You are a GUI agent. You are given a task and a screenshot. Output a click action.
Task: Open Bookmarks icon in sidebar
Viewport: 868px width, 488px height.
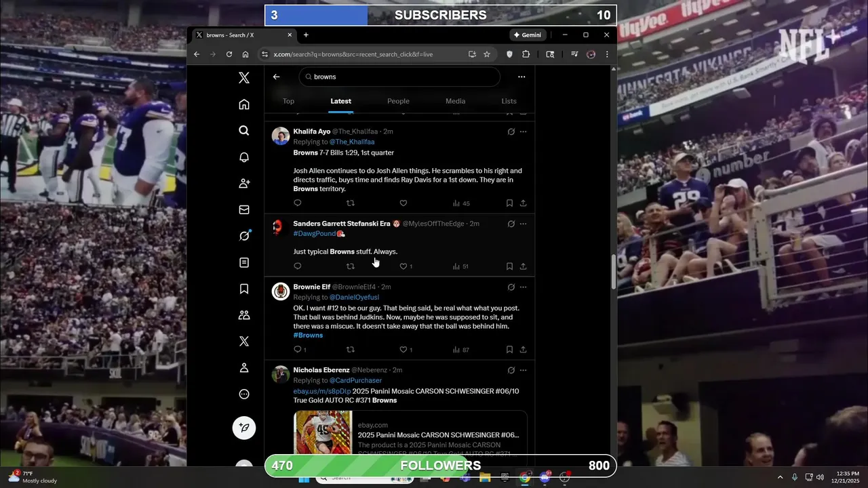[x=244, y=289]
